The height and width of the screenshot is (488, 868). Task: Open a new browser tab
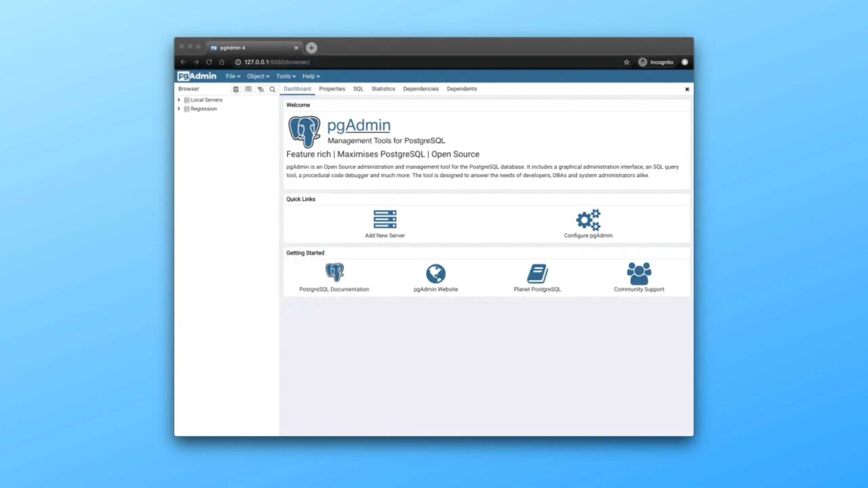(311, 48)
